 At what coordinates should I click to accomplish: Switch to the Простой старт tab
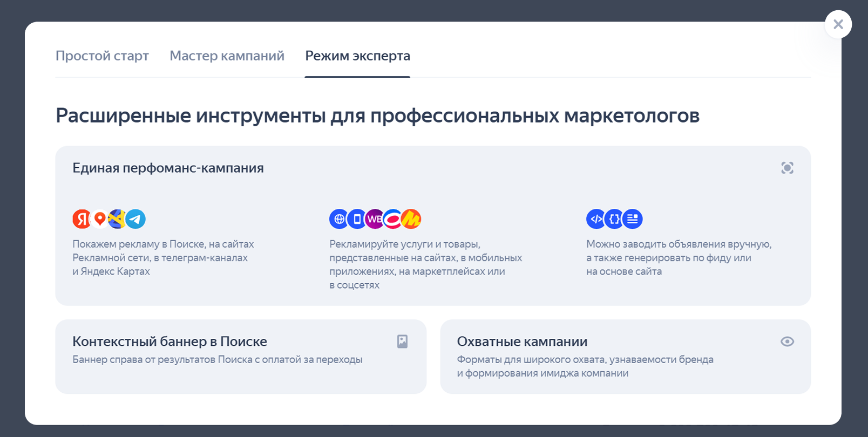102,56
